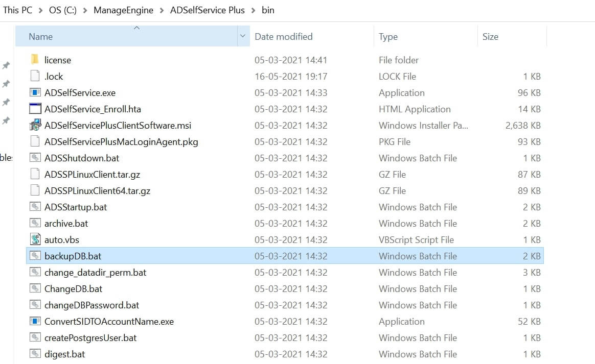Select the backupDB.bat batch file icon
This screenshot has height=364, width=595.
[x=36, y=256]
